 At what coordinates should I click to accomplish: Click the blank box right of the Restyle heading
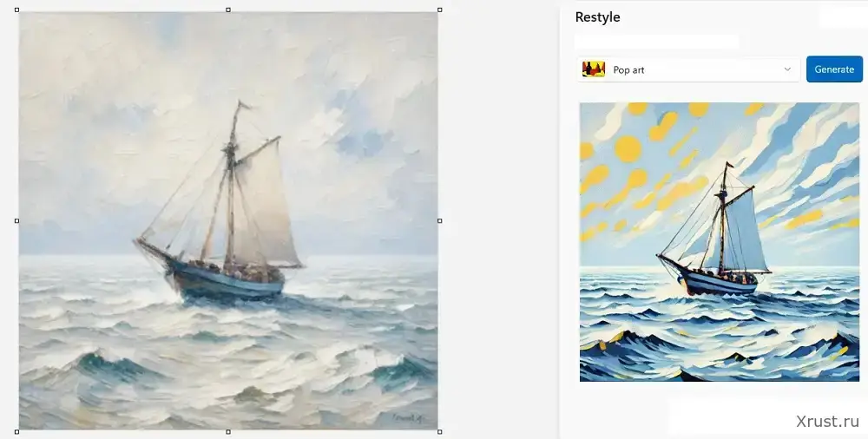(x=841, y=16)
